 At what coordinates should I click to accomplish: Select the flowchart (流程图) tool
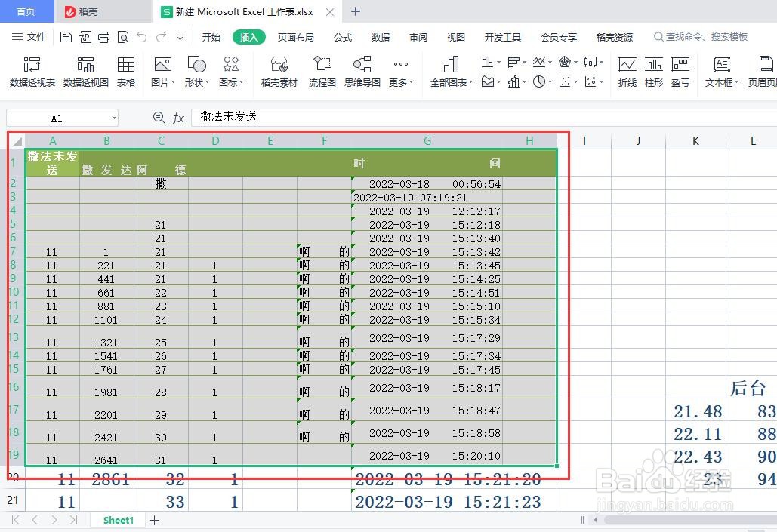(322, 72)
